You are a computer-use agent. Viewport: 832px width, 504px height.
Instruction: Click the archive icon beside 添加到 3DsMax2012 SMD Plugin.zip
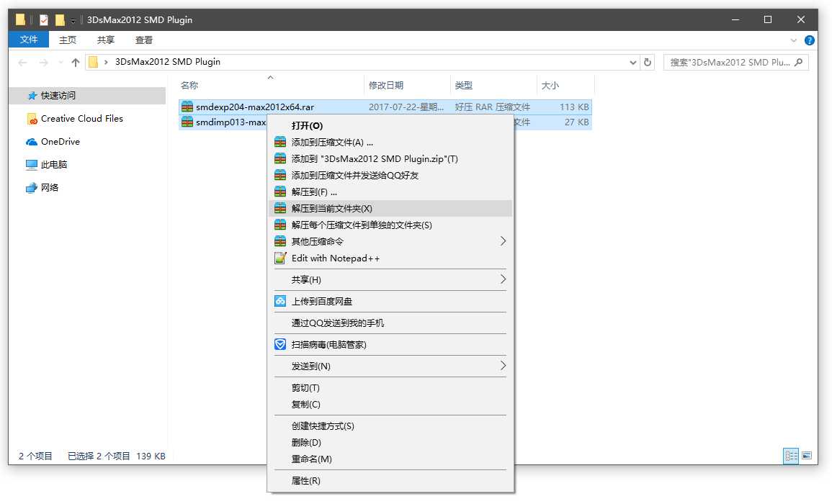tap(280, 158)
